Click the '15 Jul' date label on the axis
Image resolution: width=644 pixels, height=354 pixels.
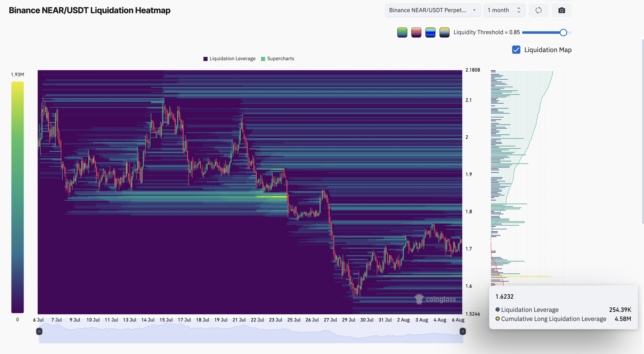(x=166, y=320)
